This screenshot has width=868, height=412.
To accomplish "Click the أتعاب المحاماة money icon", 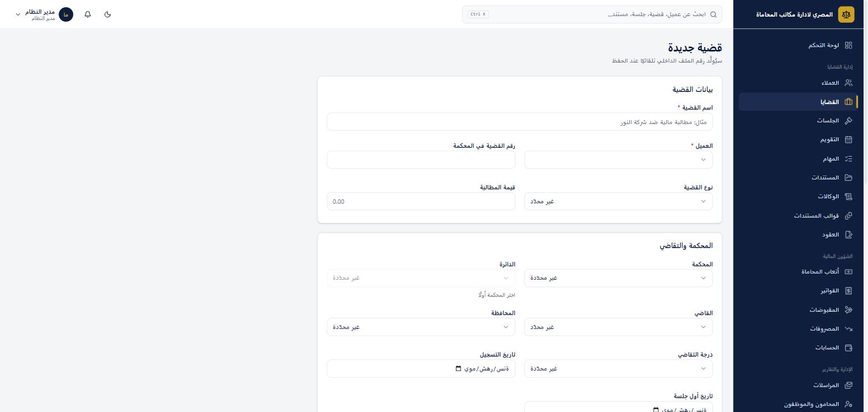I will pos(849,272).
